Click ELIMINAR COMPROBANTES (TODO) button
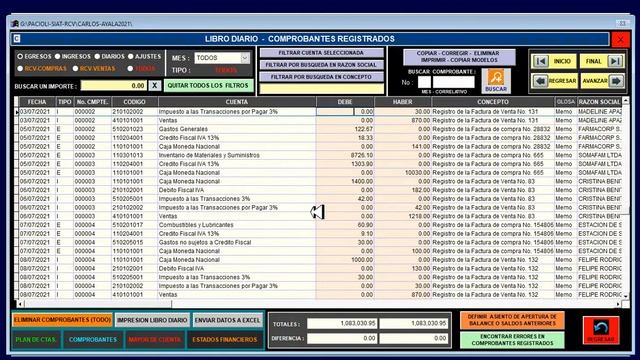Image resolution: width=640 pixels, height=360 pixels. (62, 320)
